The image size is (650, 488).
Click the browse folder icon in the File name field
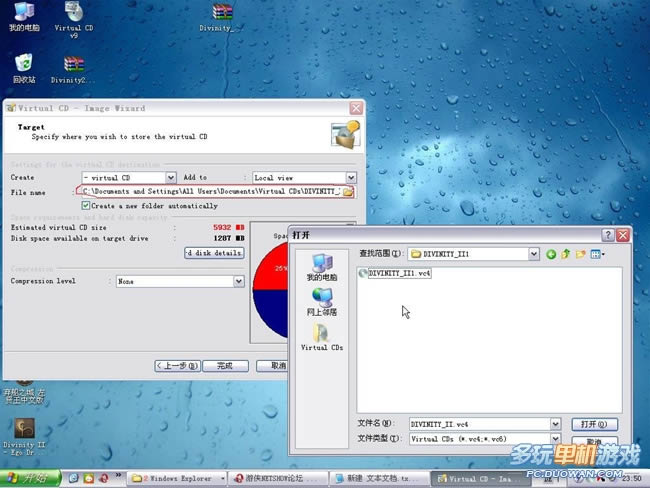coord(348,192)
